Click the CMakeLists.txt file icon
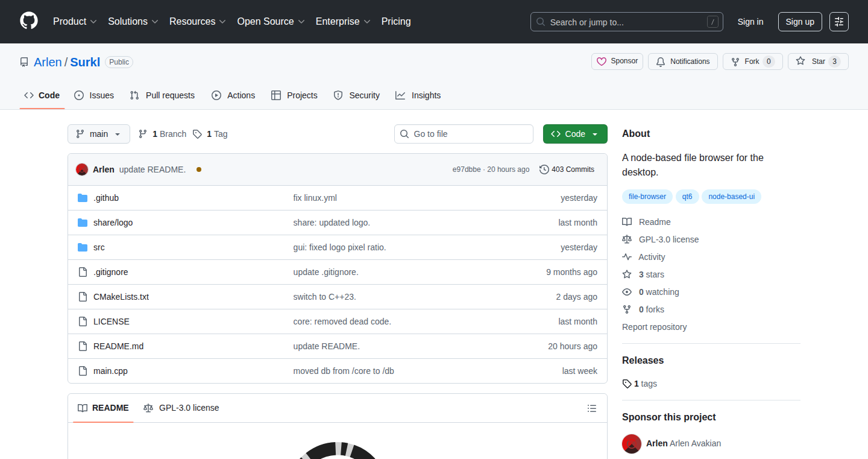 click(x=83, y=297)
